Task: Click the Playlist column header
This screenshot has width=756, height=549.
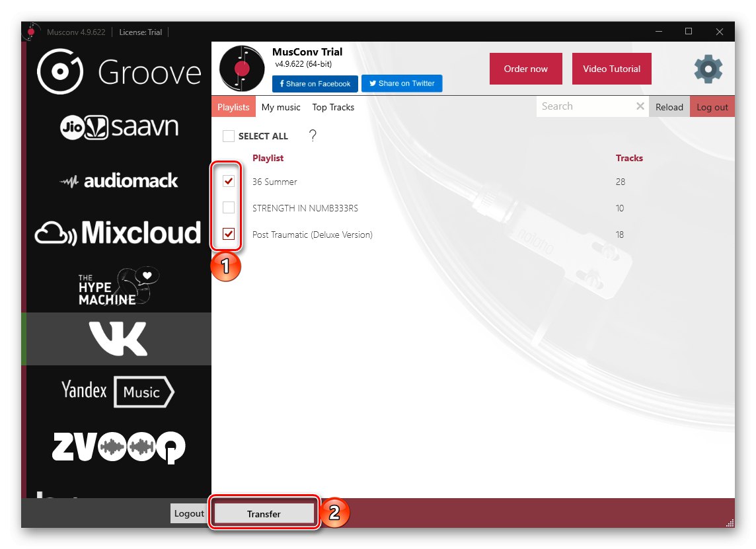Action: 268,158
